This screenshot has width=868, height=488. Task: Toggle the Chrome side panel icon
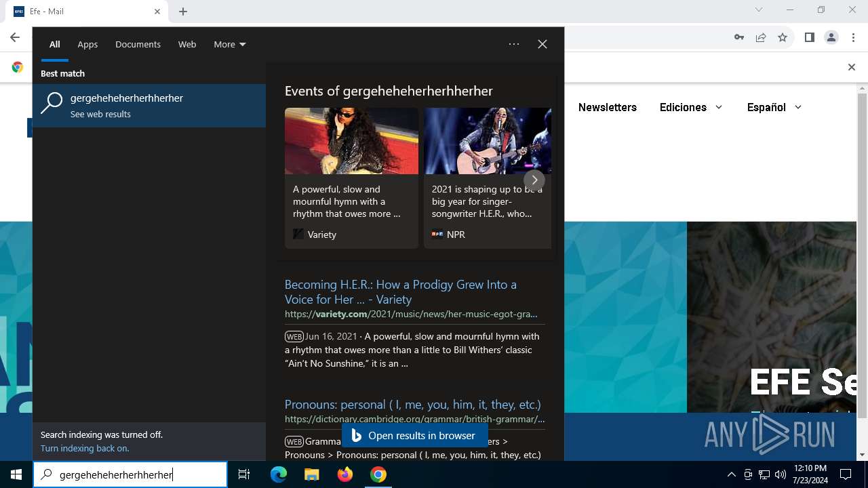coord(809,37)
